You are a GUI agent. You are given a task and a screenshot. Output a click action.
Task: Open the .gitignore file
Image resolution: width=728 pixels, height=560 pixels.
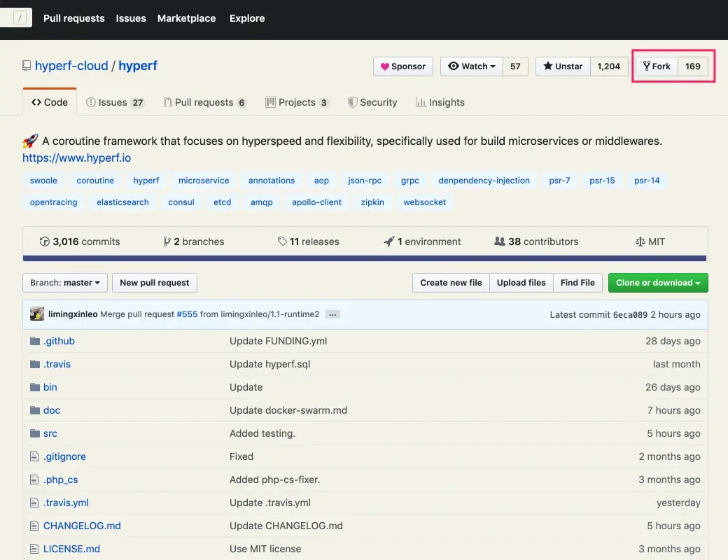pos(64,456)
